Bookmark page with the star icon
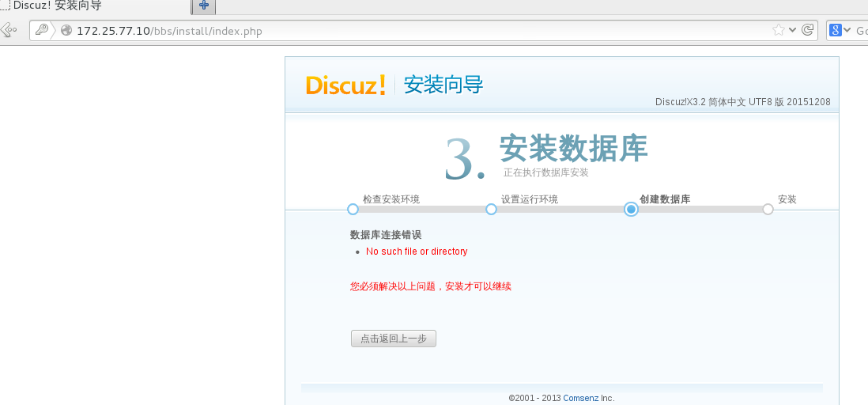The height and width of the screenshot is (405, 868). (x=779, y=30)
